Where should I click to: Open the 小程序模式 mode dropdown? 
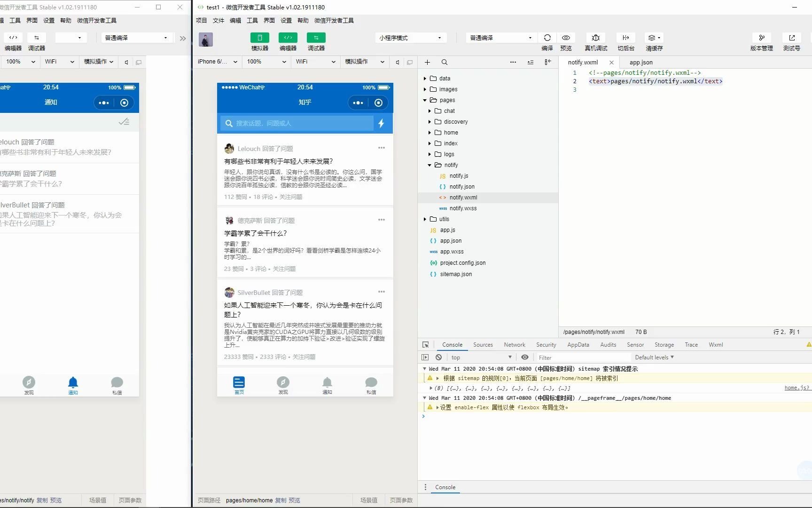(410, 38)
